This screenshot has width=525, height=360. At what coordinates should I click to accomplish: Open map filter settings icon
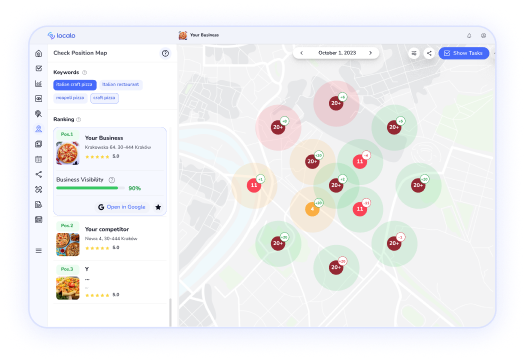click(414, 53)
